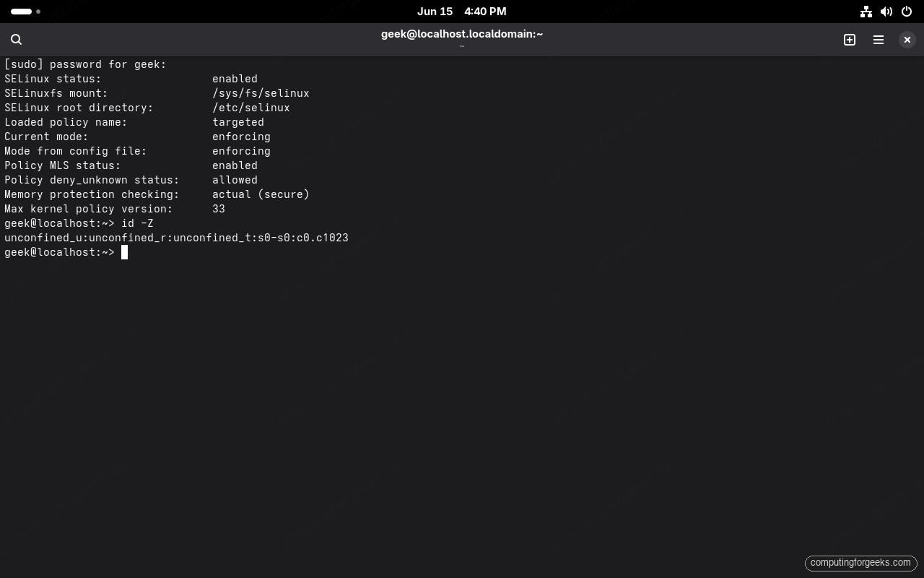Viewport: 924px width, 578px height.
Task: Click the 'SELinux status:' label
Action: 53,79
